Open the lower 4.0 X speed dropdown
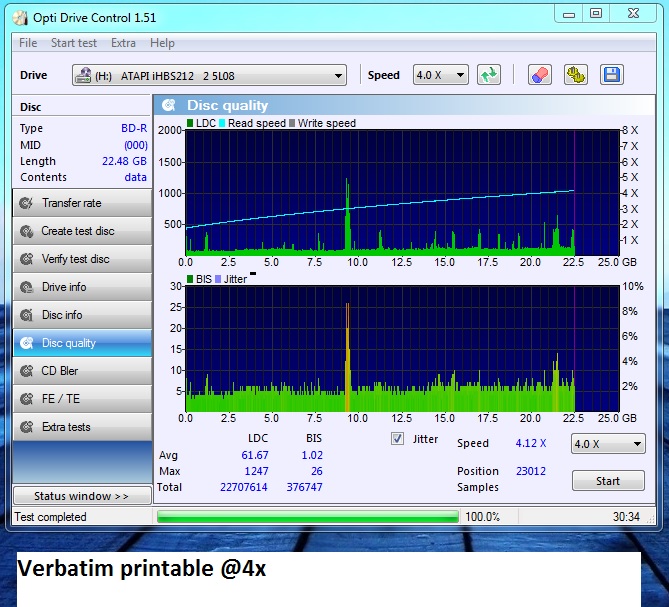This screenshot has height=607, width=669. coord(608,444)
